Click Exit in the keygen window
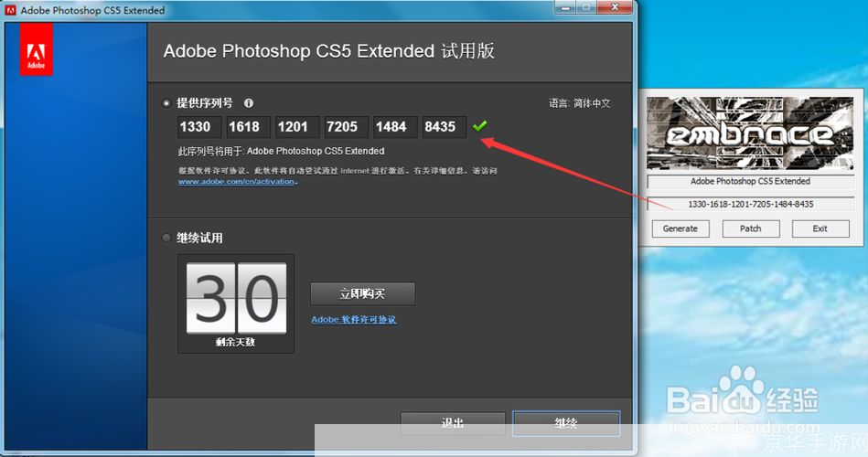 point(820,228)
